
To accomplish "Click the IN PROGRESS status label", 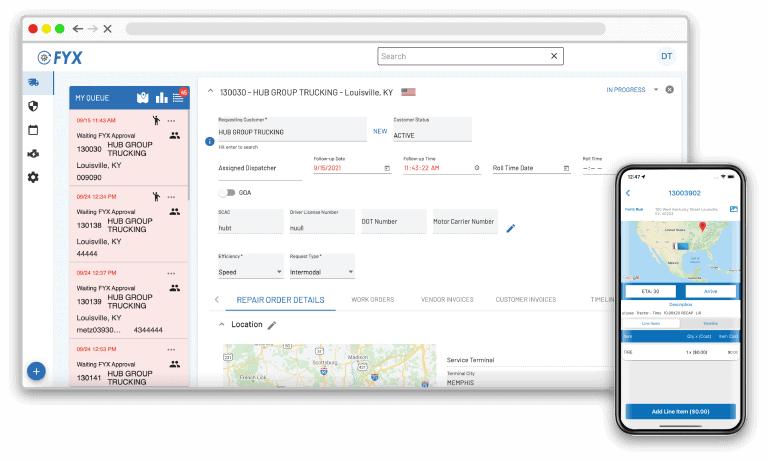I will pyautogui.click(x=625, y=90).
